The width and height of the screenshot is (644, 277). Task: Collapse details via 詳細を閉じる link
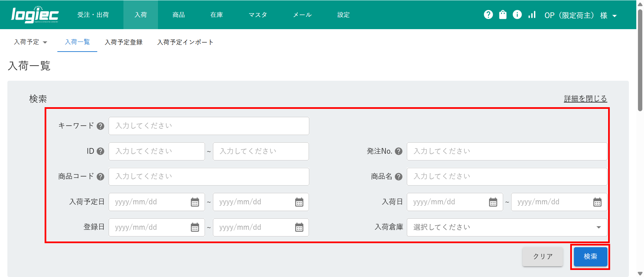(585, 99)
